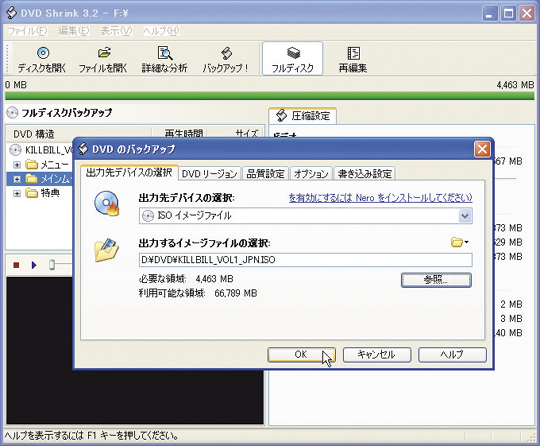Follow the Nero install link
This screenshot has height=446, width=540.
[380, 198]
